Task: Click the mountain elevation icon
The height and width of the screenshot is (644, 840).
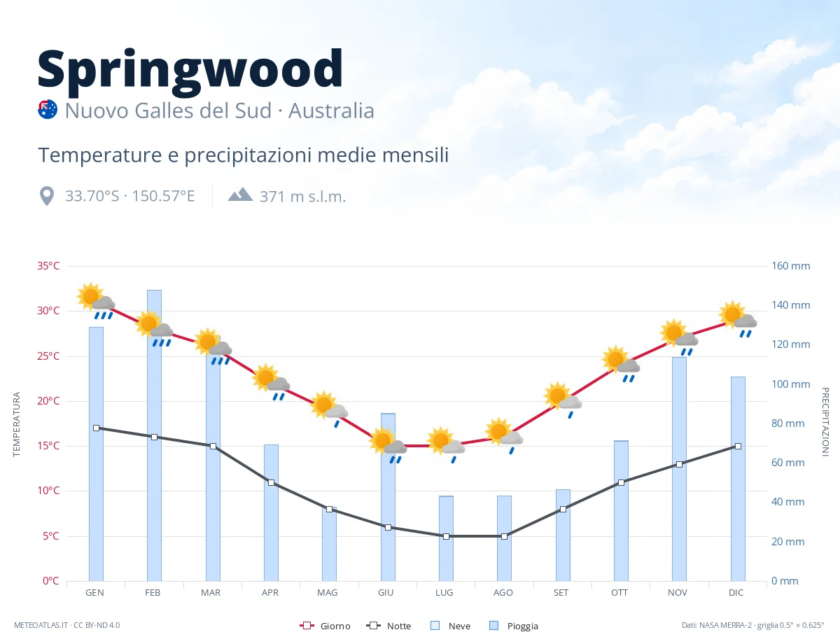Action: pos(240,194)
